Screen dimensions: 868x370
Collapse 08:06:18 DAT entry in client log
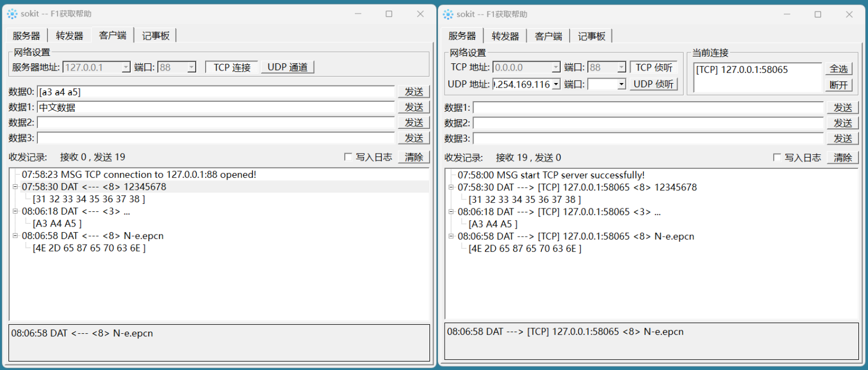[15, 211]
